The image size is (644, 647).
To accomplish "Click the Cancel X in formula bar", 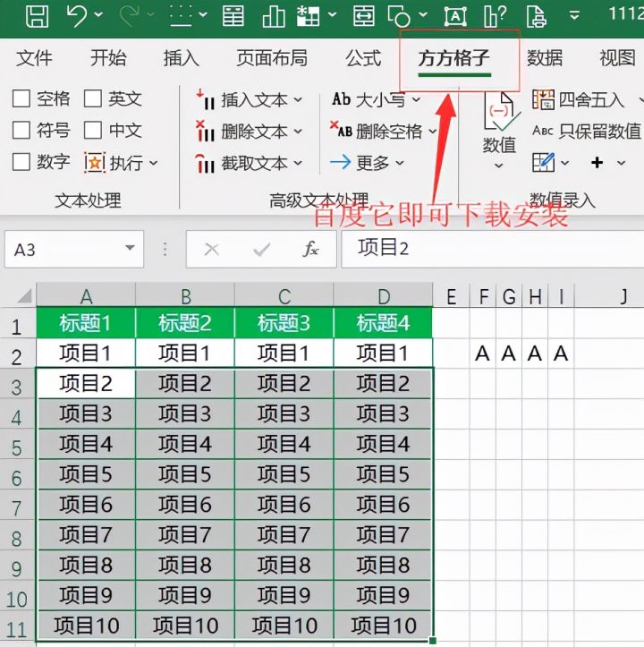I will (x=212, y=250).
